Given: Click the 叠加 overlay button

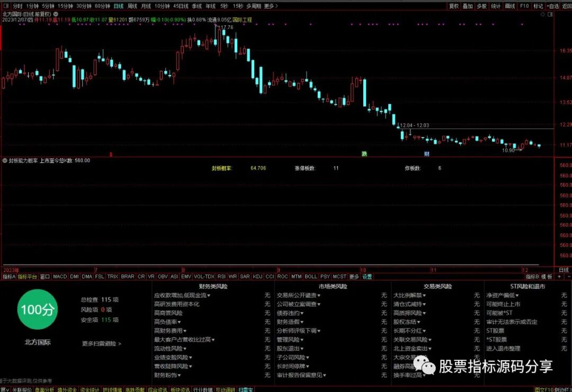Looking at the screenshot, I should pos(468,6).
